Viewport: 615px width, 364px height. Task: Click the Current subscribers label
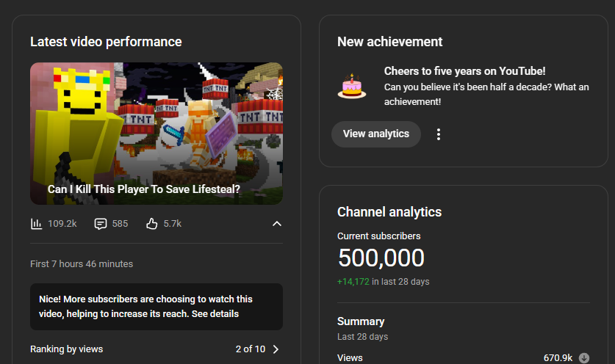pyautogui.click(x=379, y=236)
